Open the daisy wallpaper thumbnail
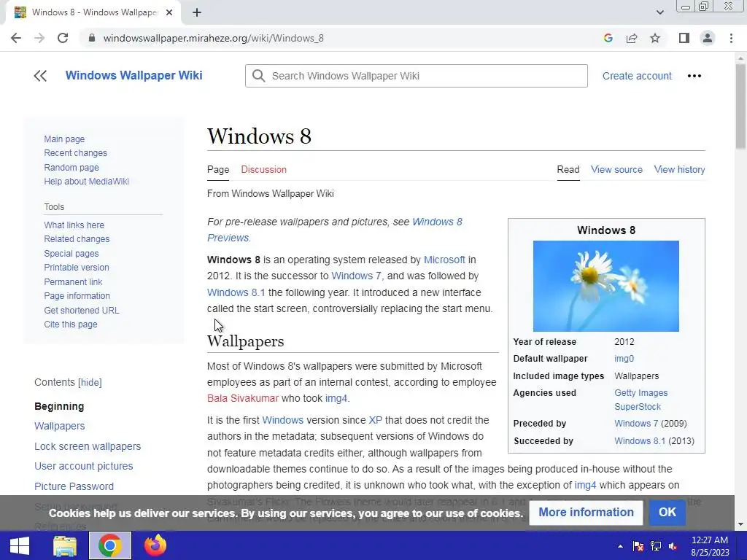This screenshot has width=747, height=560. point(605,286)
